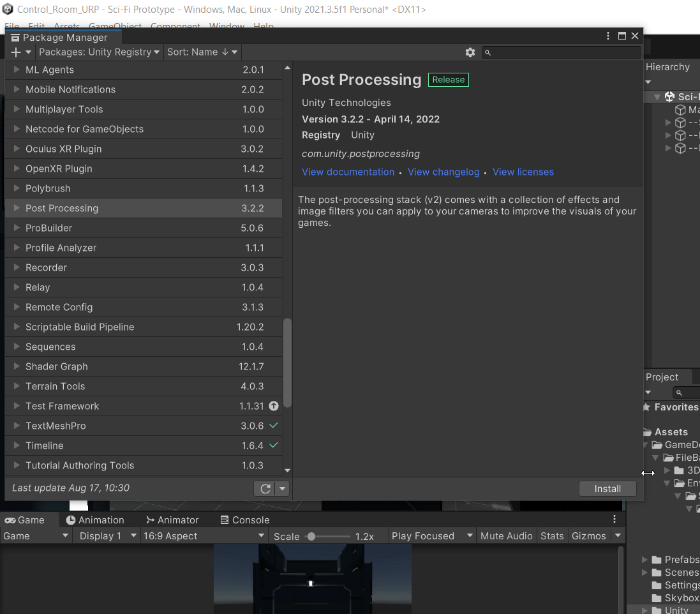700x614 pixels.
Task: Switch to the Animation tab
Action: pos(95,520)
